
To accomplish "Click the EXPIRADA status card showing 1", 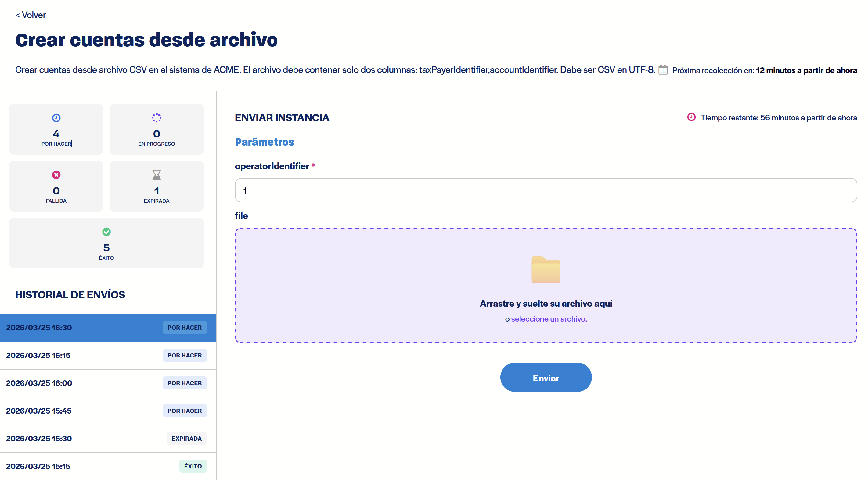I will [156, 186].
